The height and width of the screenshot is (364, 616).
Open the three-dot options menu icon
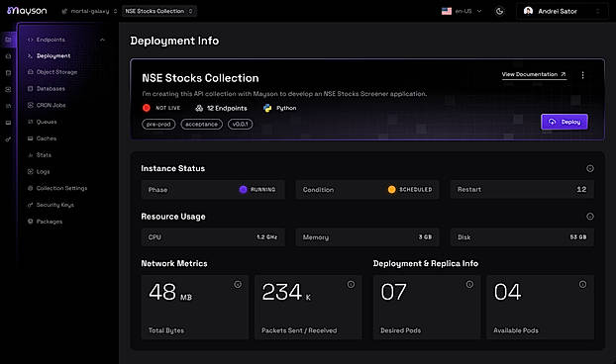pos(582,75)
